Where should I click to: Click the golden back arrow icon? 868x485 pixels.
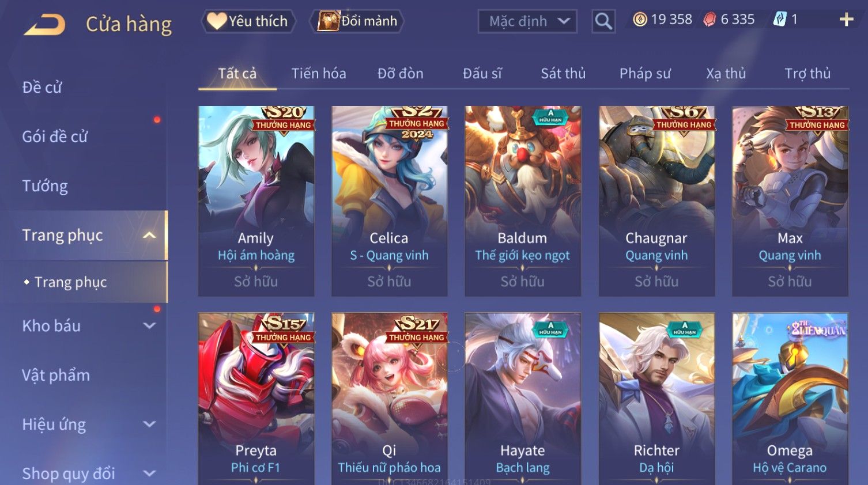pyautogui.click(x=45, y=25)
